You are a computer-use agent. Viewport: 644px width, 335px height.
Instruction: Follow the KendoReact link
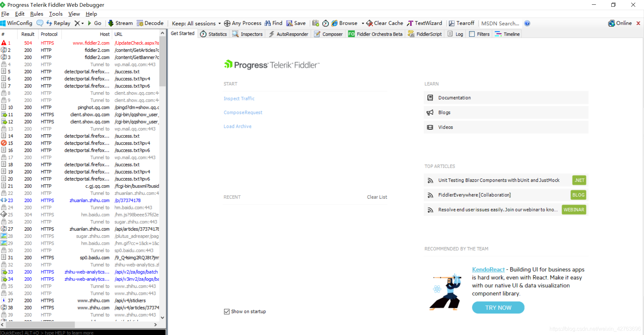(x=488, y=269)
